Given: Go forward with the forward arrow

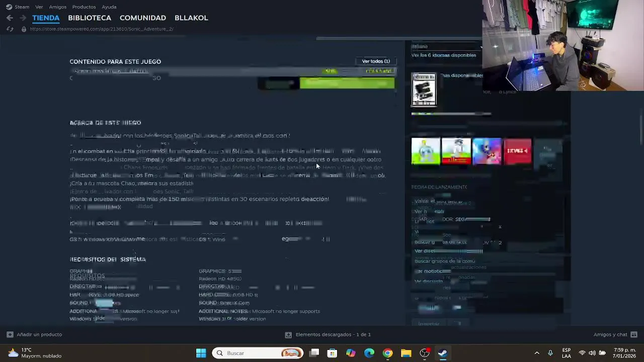Looking at the screenshot, I should (23, 18).
